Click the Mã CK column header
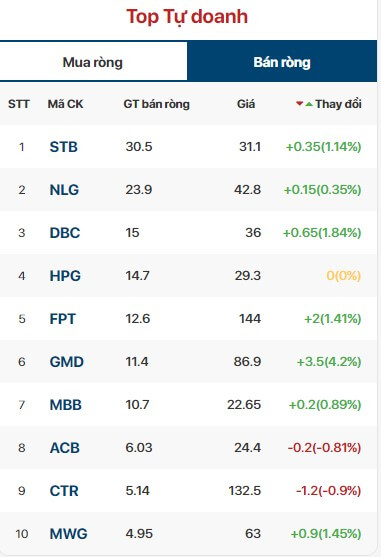Screen dimensions: 381x557 click(65, 104)
